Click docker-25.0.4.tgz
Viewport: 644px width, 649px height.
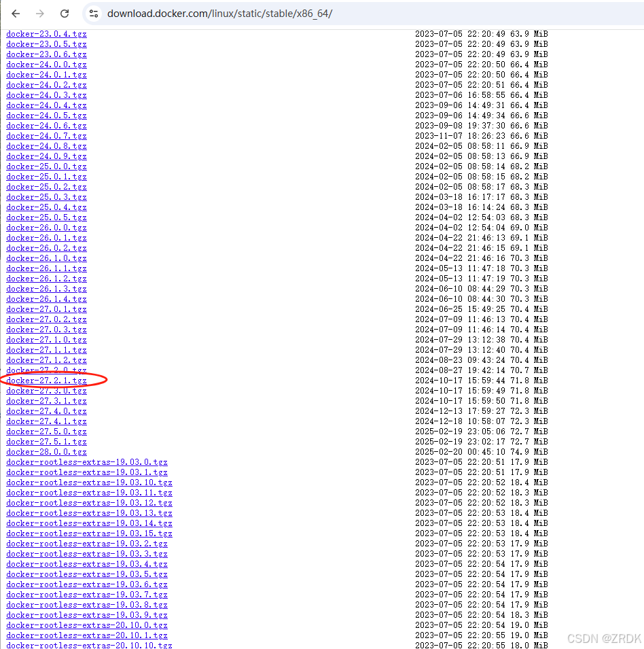[x=46, y=207]
